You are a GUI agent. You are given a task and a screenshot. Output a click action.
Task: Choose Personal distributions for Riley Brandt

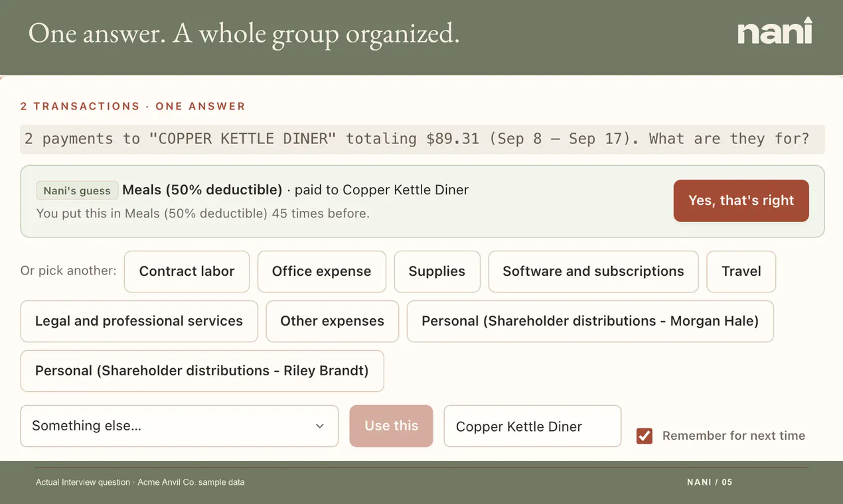202,371
